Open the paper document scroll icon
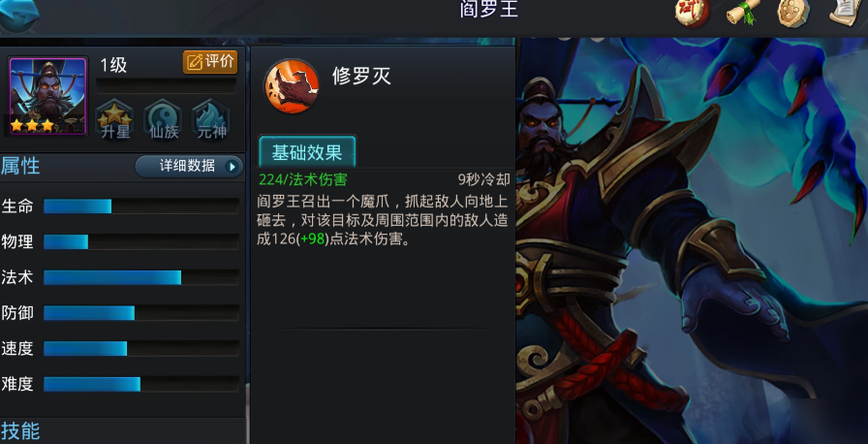Screen dimensions: 868x444 848,13
